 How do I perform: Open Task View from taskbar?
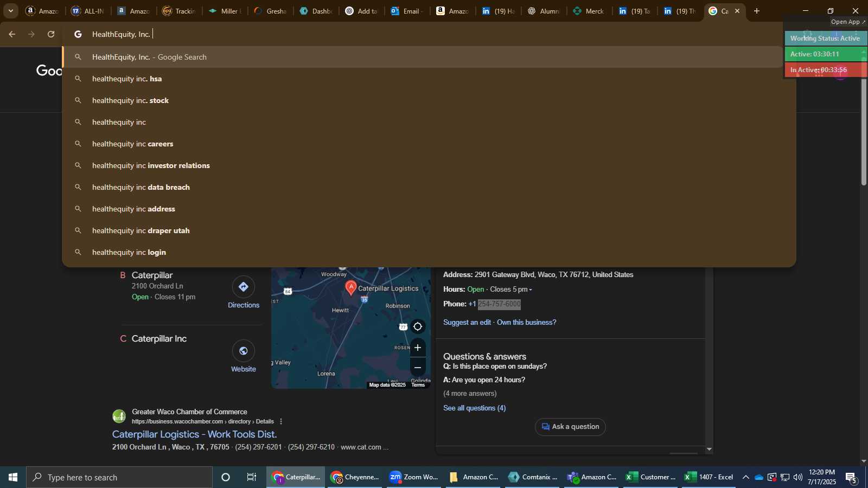[x=252, y=477]
